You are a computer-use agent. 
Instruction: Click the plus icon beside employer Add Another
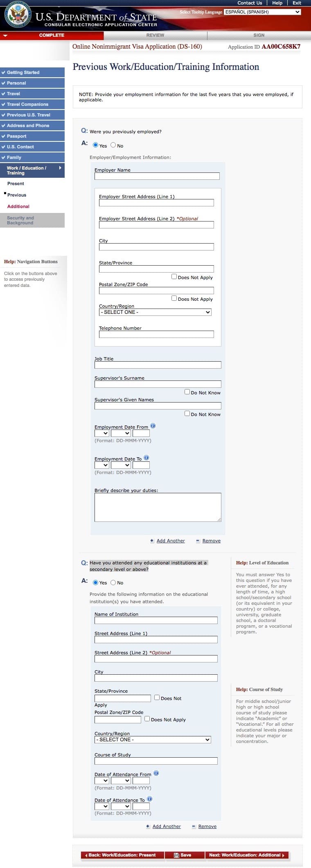pos(152,541)
